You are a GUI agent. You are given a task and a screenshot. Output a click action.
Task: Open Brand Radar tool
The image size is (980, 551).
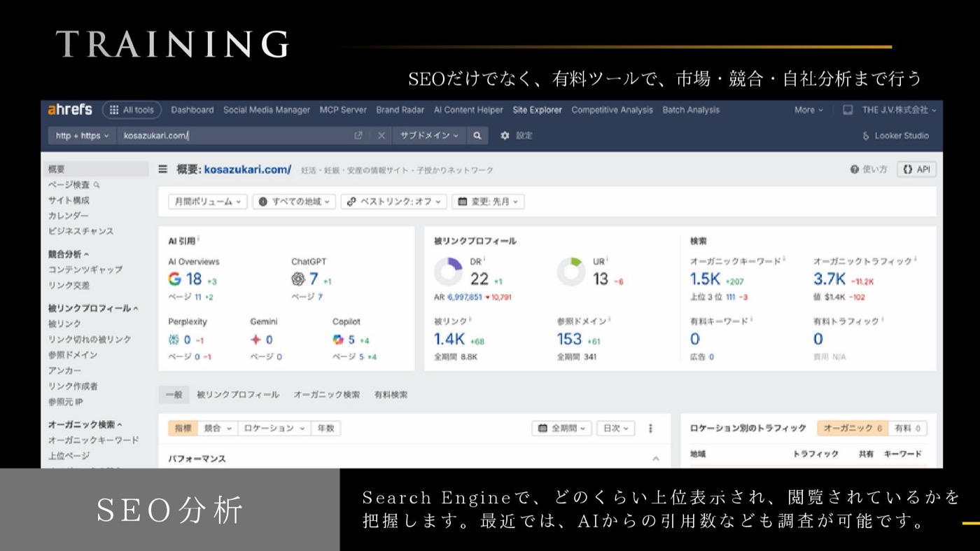(x=400, y=110)
